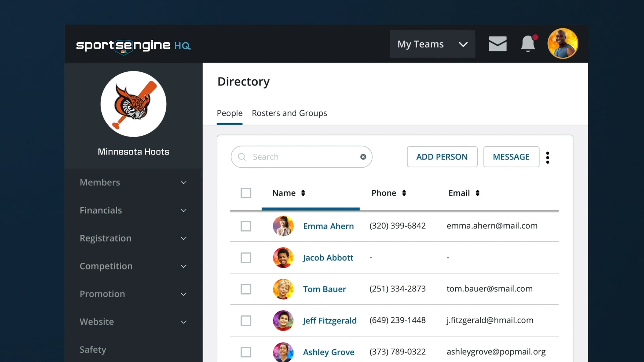Tick the checkbox for Tom Bauer
This screenshot has width=644, height=362.
246,289
